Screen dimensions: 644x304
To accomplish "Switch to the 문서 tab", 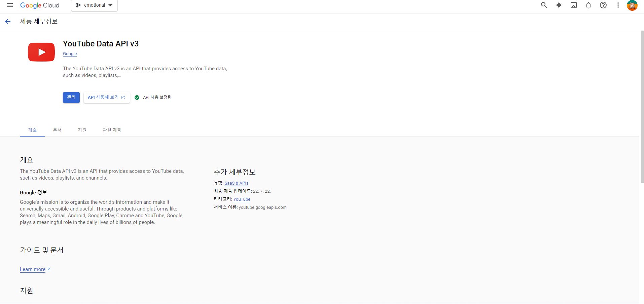I will (x=57, y=130).
